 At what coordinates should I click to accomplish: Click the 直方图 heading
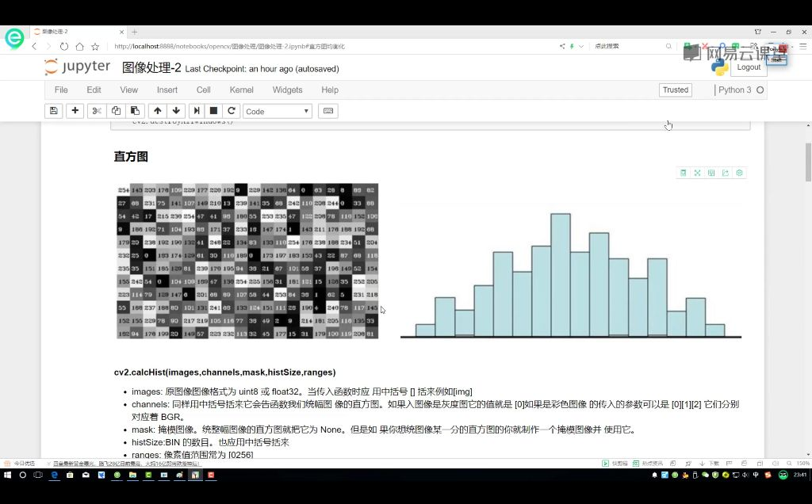[131, 157]
